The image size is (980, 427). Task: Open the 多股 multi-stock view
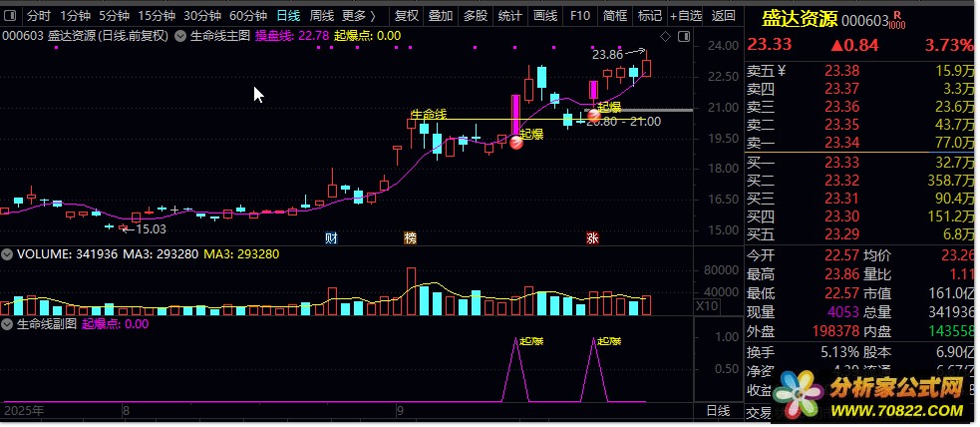[x=476, y=15]
